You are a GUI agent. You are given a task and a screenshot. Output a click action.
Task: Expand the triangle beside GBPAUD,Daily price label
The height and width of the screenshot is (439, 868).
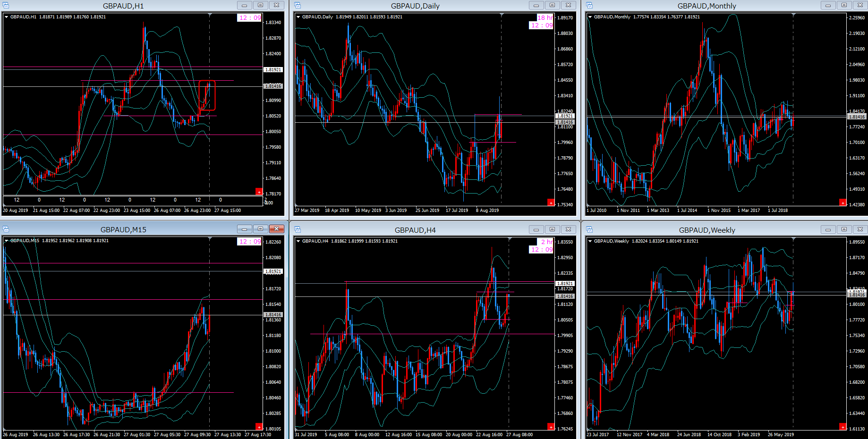(x=298, y=17)
